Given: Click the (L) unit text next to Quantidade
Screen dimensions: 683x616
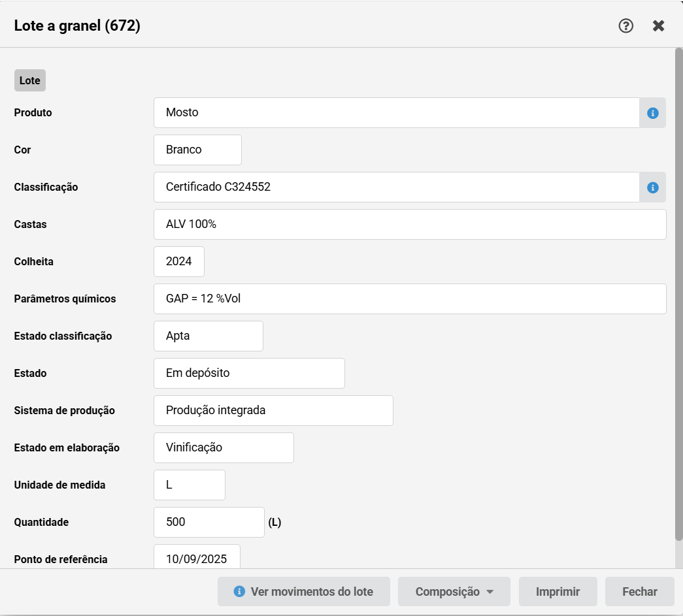Looking at the screenshot, I should tap(275, 523).
